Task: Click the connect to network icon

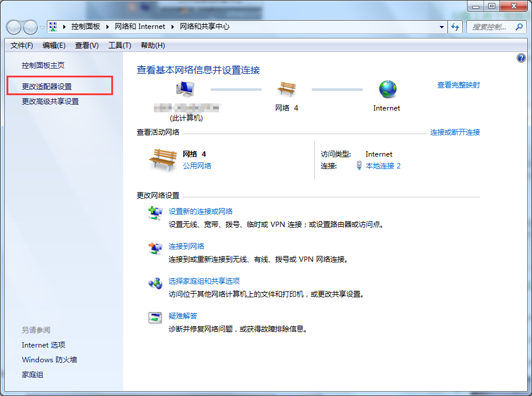Action: [x=155, y=248]
